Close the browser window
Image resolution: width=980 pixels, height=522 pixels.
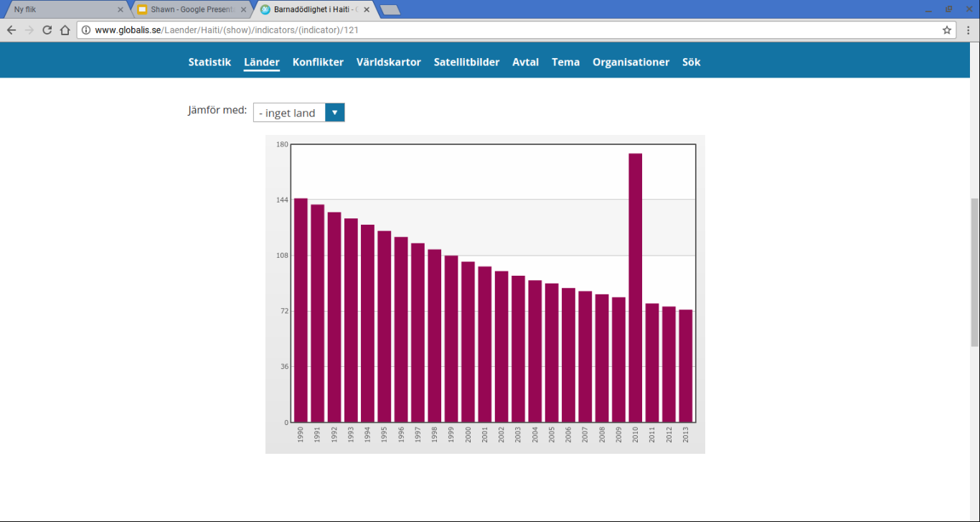tap(968, 9)
